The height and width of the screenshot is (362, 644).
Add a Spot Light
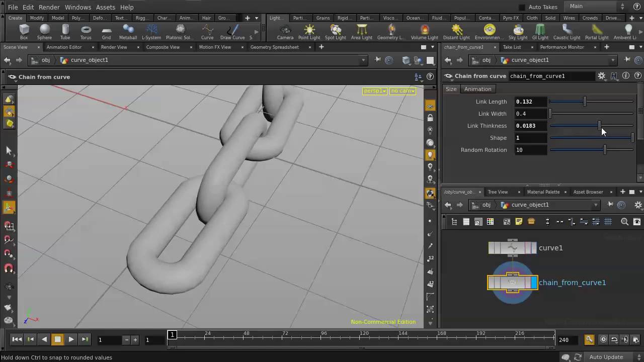pyautogui.click(x=336, y=32)
